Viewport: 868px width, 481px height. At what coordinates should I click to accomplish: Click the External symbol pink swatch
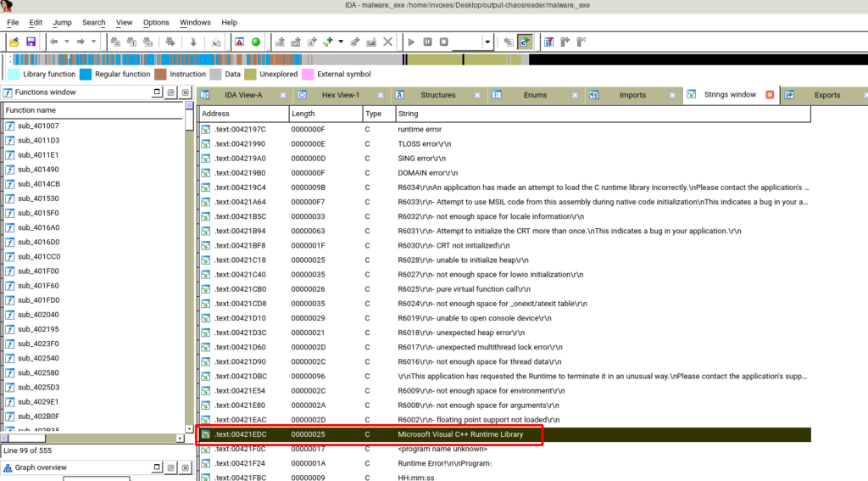[308, 75]
